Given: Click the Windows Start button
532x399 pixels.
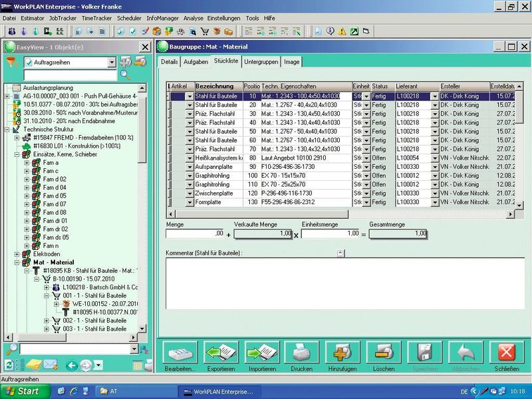Looking at the screenshot, I should coord(25,391).
